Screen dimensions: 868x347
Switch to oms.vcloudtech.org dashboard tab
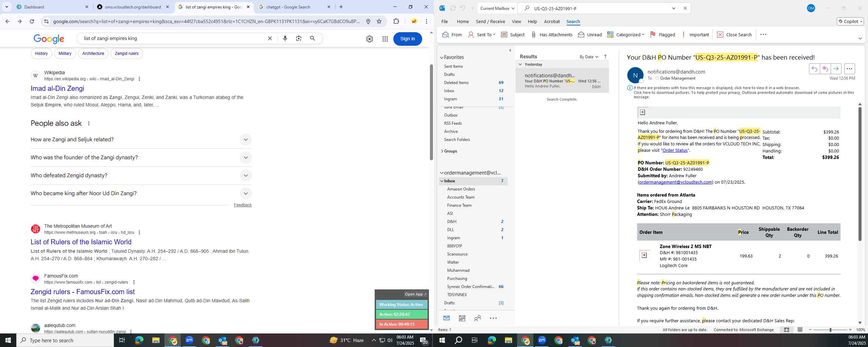133,7
